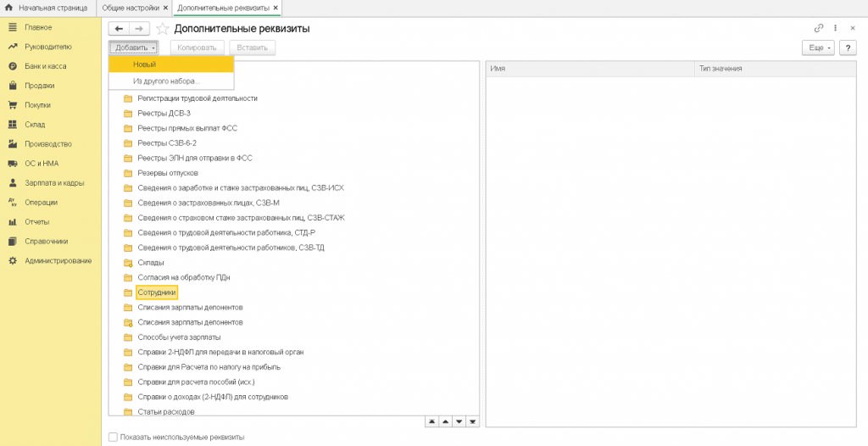Click the Копировать button

pos(197,47)
